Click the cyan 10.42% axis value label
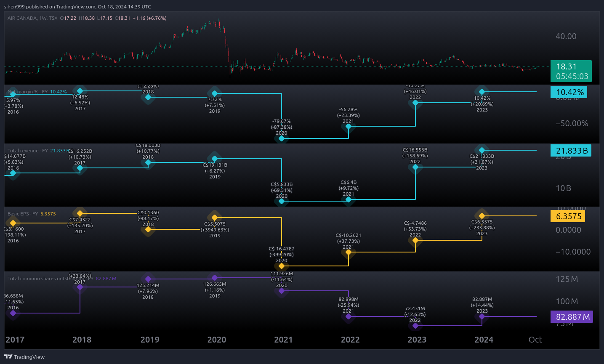This screenshot has width=604, height=364. click(x=569, y=92)
